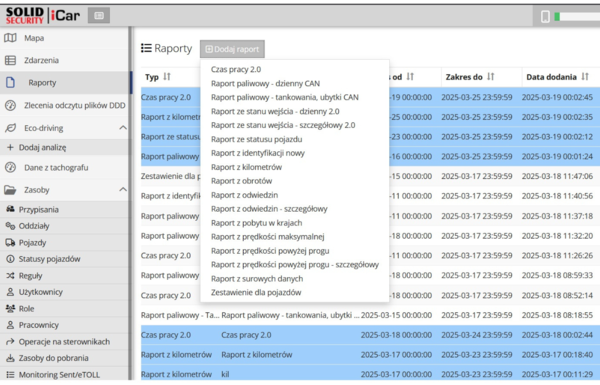Viewport: 600px width, 385px height.
Task: Click the Przypisania icon
Action: (x=10, y=209)
